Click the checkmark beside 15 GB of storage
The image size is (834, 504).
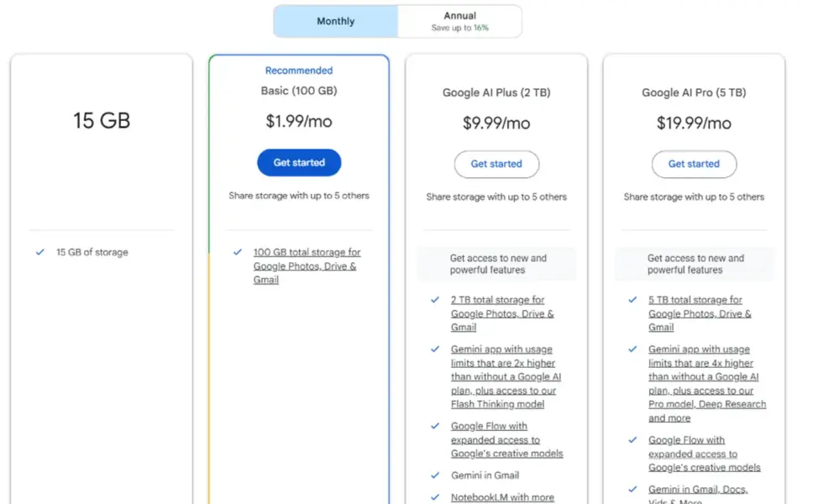pos(39,252)
